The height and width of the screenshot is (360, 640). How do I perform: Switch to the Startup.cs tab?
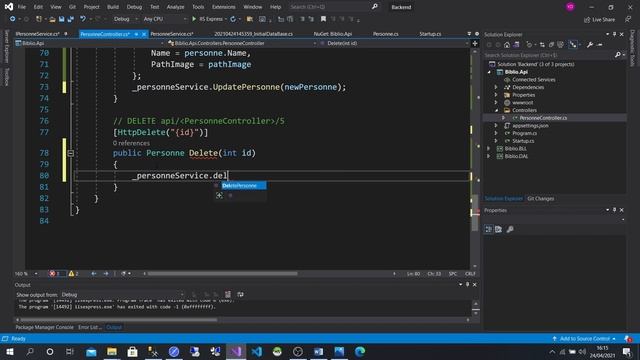coord(430,34)
